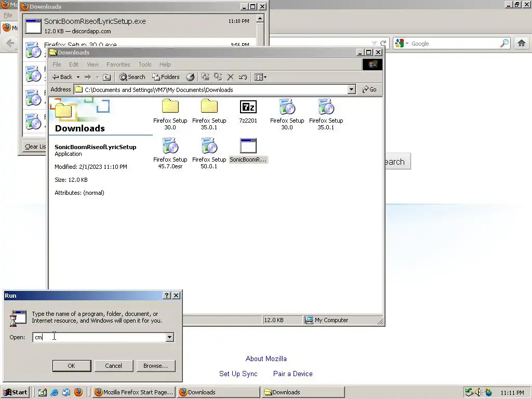Viewport: 532px width, 399px height.
Task: Expand the Address bar dropdown
Action: coord(352,89)
